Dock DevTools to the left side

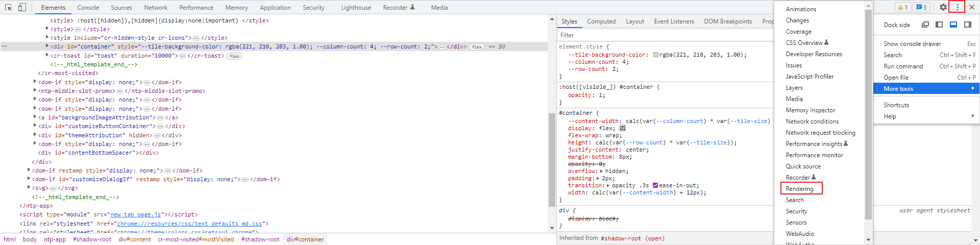(939, 24)
